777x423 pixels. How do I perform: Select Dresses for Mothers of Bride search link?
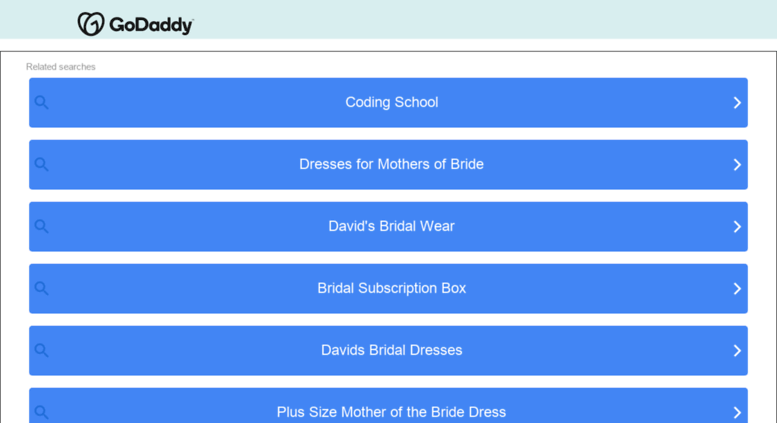point(388,164)
